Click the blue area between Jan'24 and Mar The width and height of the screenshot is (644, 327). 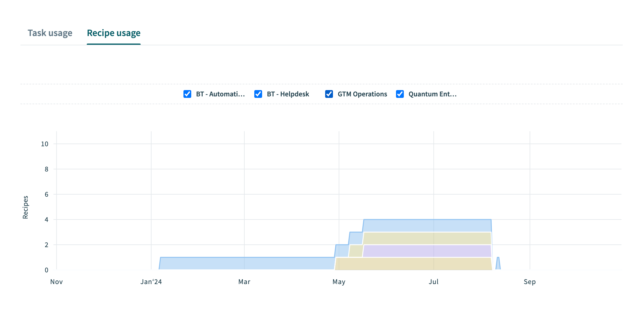point(198,264)
